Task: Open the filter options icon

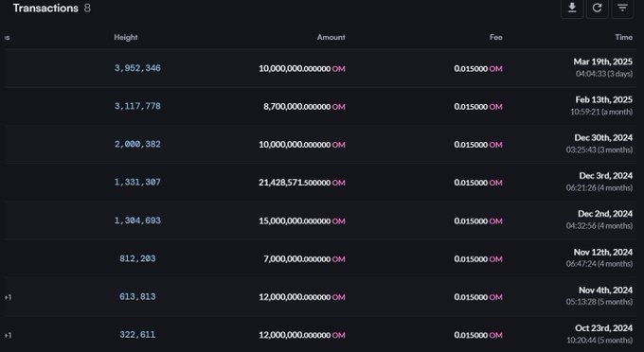Action: (x=622, y=8)
